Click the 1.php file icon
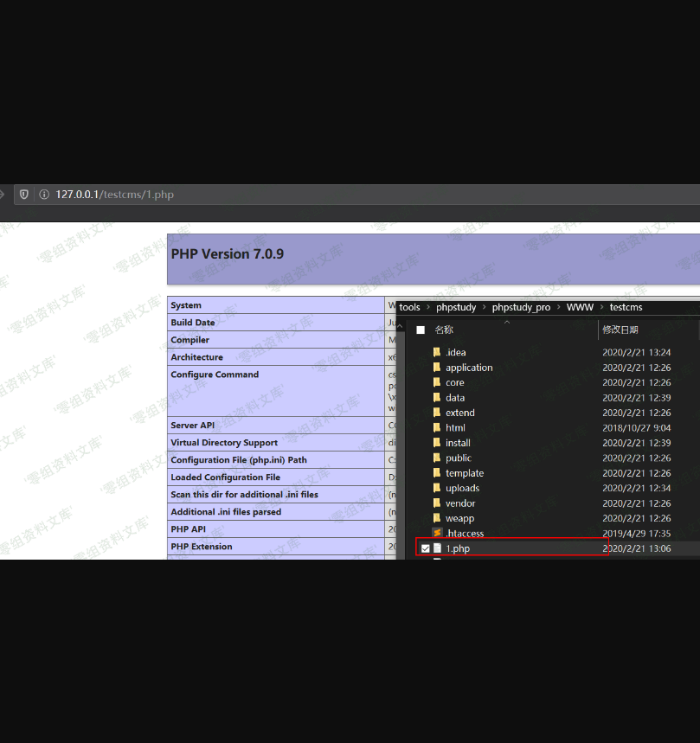The width and height of the screenshot is (700, 743). click(x=437, y=548)
